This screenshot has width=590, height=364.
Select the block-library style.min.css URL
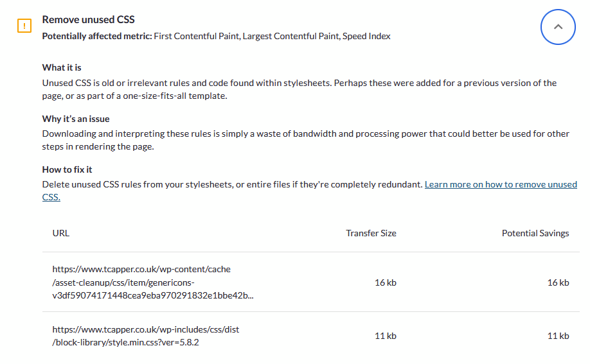tap(146, 336)
